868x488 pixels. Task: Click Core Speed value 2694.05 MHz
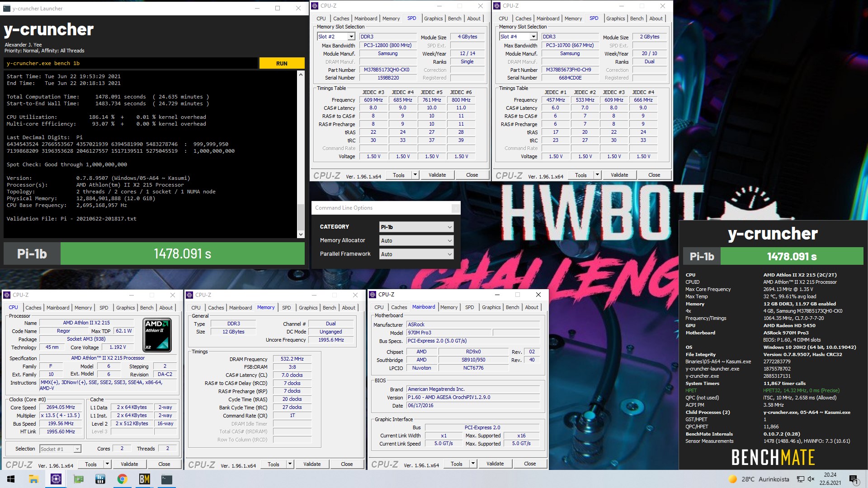[61, 407]
